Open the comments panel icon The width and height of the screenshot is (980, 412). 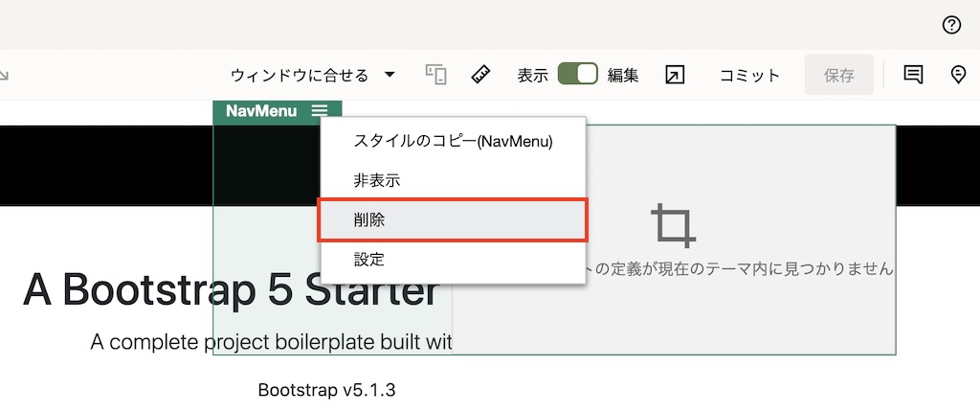[x=913, y=75]
